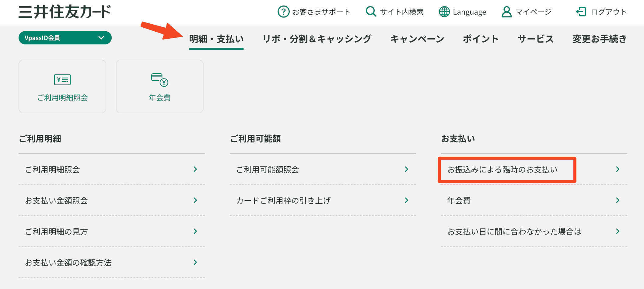Image resolution: width=644 pixels, height=289 pixels.
Task: Click the 三井住友カード logo
Action: coord(65,12)
